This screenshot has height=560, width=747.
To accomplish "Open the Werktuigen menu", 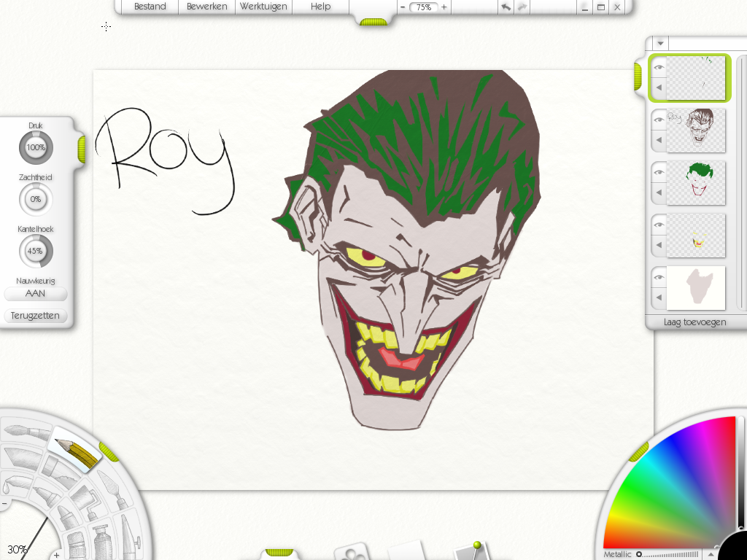I will (x=263, y=7).
